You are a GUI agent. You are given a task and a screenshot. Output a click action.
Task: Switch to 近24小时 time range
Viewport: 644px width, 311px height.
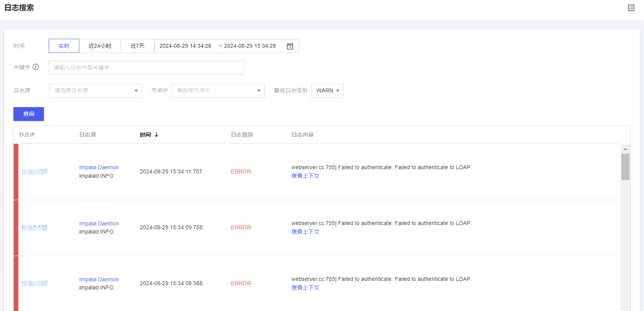[x=100, y=46]
